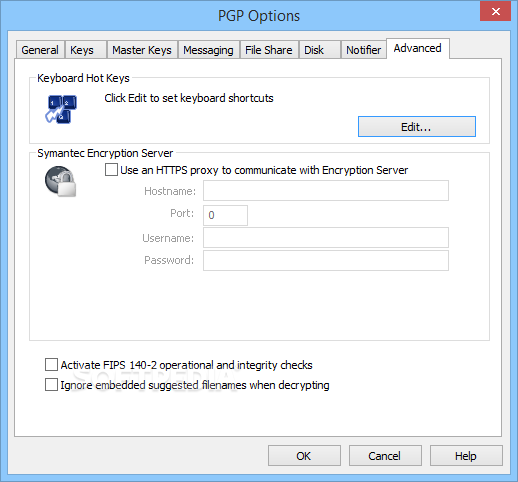Screen dimensions: 518x482
Task: Go to the Messaging tab
Action: 209,50
